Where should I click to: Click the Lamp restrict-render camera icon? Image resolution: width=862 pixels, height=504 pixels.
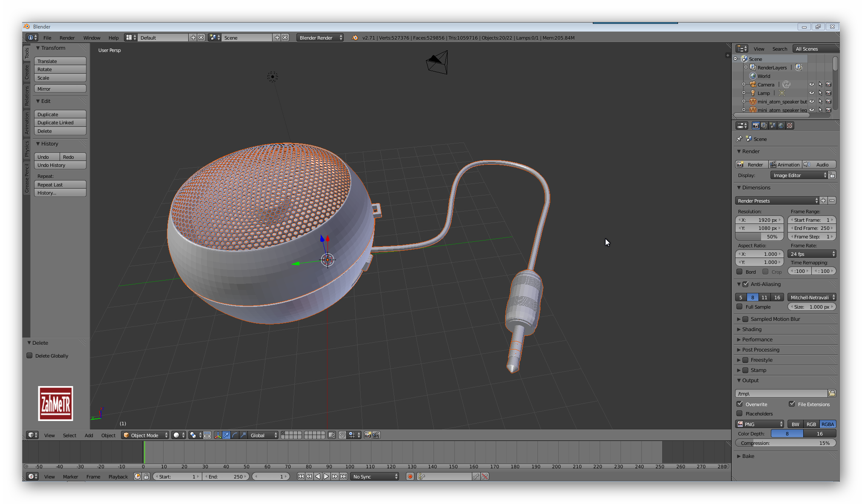[x=828, y=93]
